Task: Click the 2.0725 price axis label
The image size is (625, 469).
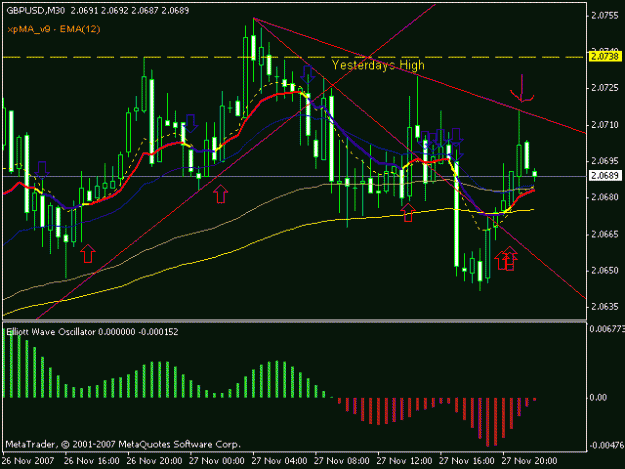Action: (605, 88)
